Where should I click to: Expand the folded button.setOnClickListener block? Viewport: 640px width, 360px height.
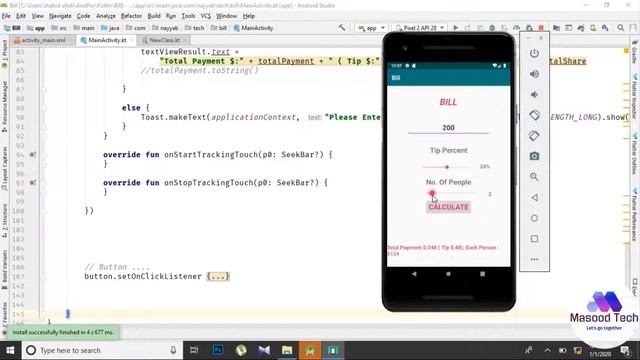[218, 276]
